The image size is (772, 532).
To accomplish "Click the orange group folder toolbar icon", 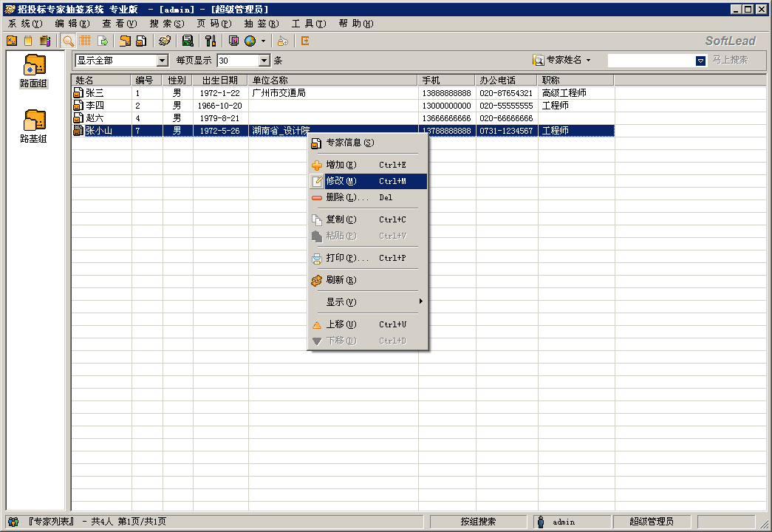I will point(125,41).
